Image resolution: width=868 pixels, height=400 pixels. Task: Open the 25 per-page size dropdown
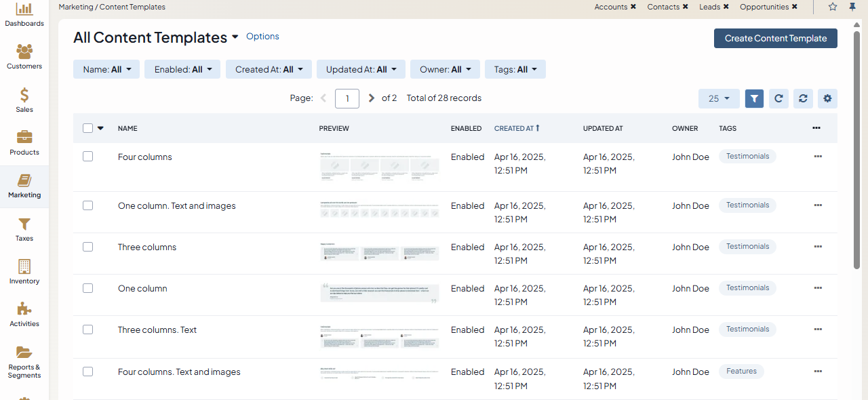[719, 98]
